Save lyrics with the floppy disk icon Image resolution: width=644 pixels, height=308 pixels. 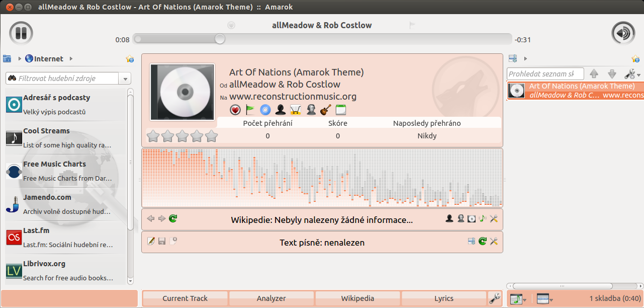(x=162, y=241)
